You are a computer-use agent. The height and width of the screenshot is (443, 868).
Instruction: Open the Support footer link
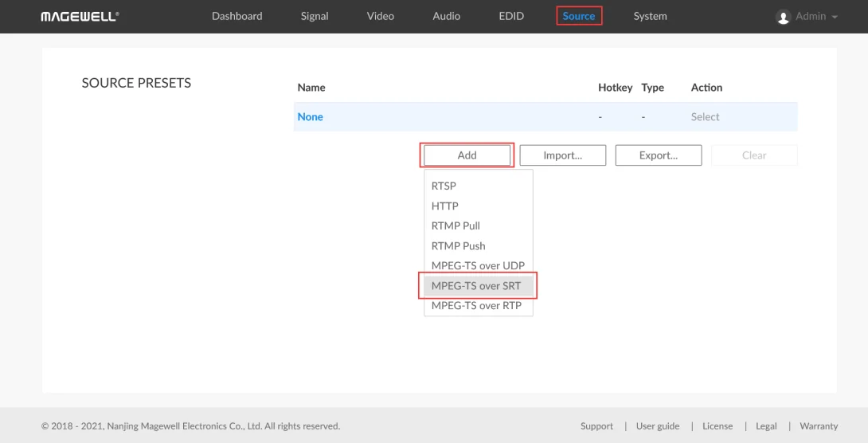(596, 425)
